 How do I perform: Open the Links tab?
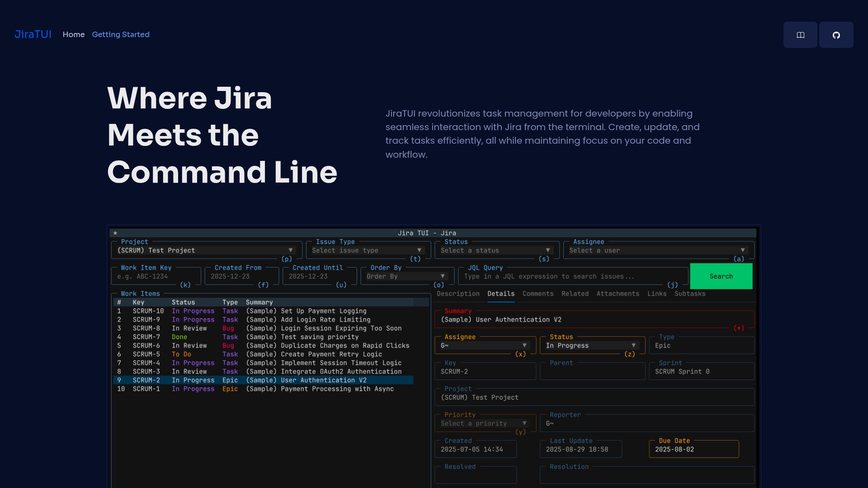tap(657, 294)
